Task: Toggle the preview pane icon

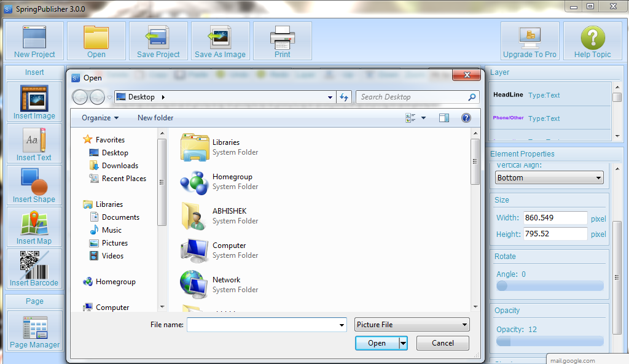Action: (x=444, y=118)
